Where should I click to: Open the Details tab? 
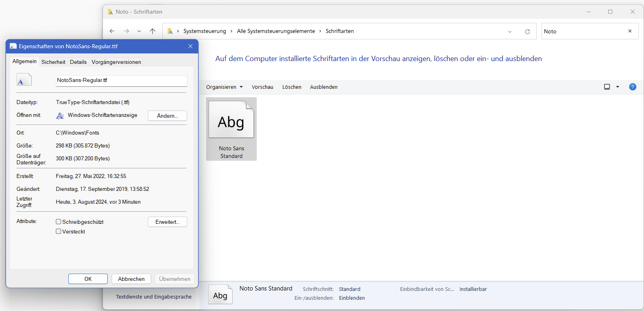pyautogui.click(x=78, y=62)
